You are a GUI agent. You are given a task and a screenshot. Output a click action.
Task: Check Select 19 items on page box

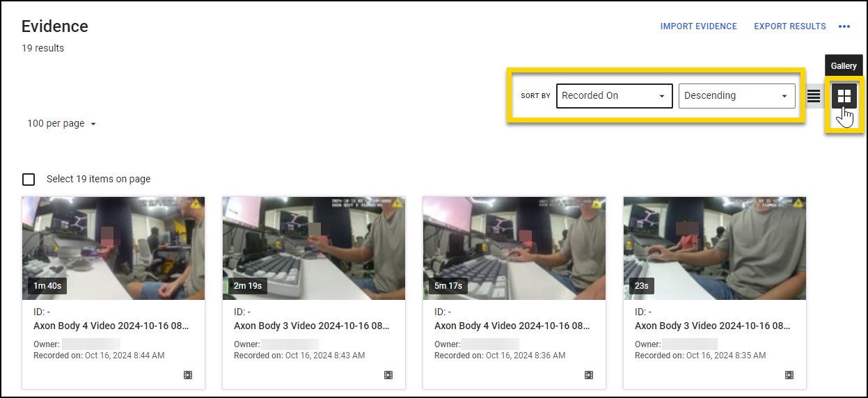(x=29, y=180)
